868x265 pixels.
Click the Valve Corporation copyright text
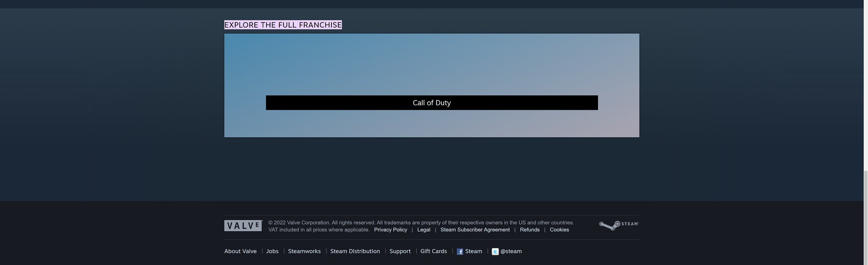[x=421, y=223]
